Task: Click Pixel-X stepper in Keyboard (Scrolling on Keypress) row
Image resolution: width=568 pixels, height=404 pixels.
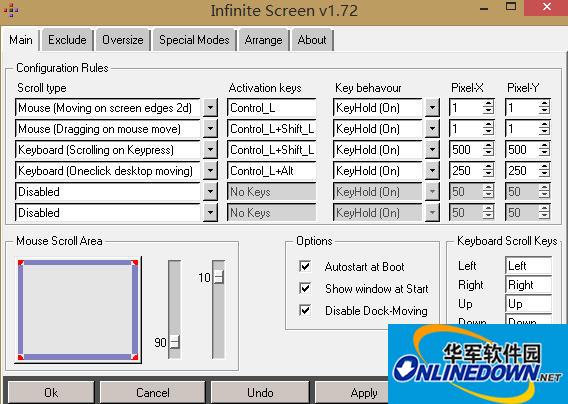Action: coord(488,150)
